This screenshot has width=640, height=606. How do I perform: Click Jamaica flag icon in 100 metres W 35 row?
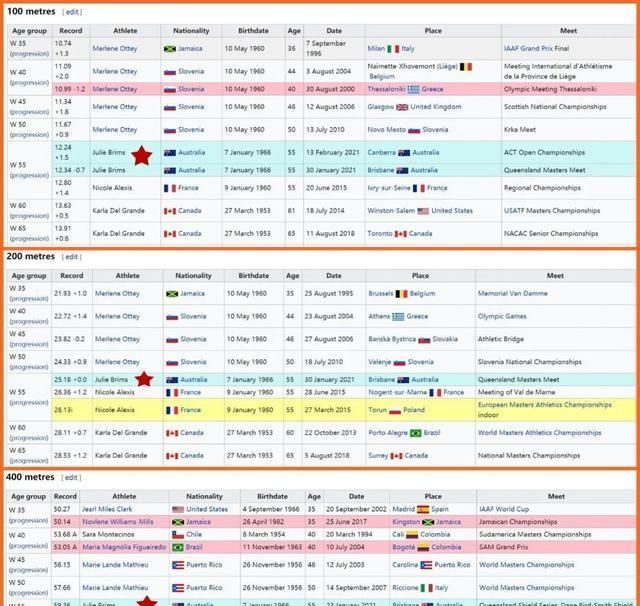tap(170, 49)
